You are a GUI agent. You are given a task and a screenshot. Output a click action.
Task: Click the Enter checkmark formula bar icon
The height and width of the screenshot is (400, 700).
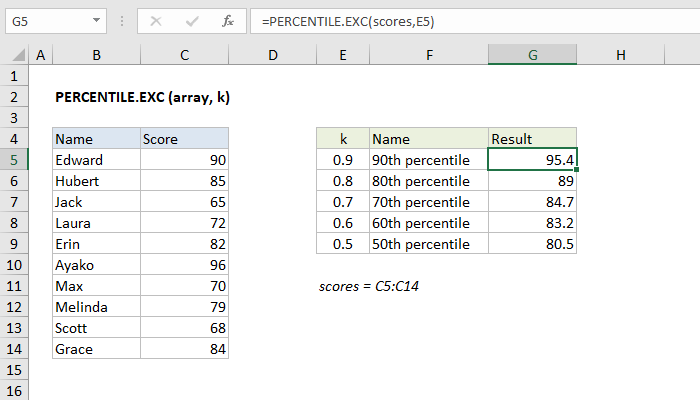click(x=192, y=21)
